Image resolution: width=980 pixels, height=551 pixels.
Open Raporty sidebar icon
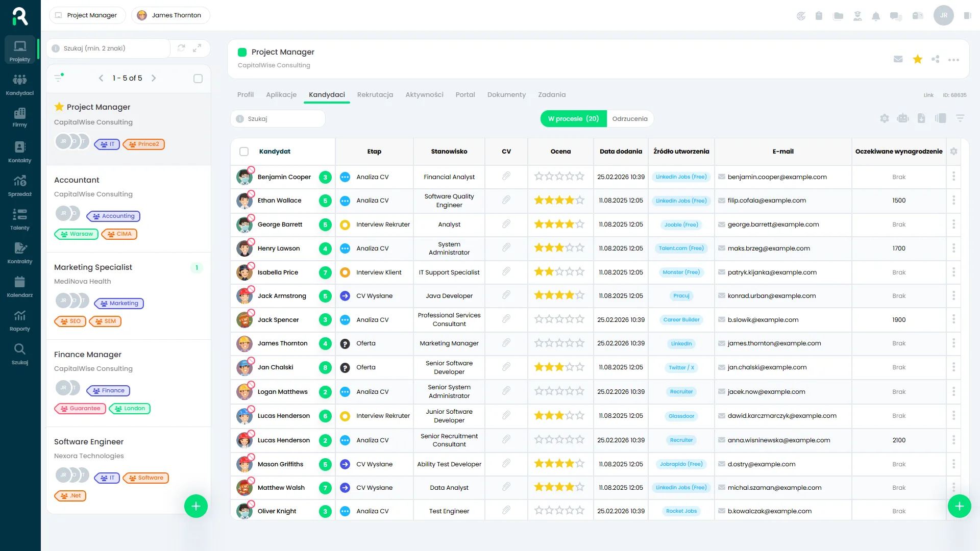[x=20, y=320]
